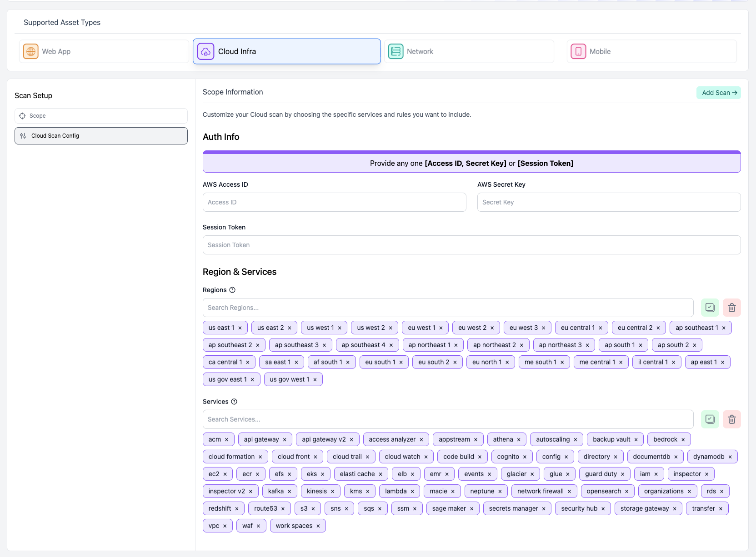Image resolution: width=756 pixels, height=557 pixels.
Task: Open the Scope step in Scan Setup
Action: pos(101,116)
